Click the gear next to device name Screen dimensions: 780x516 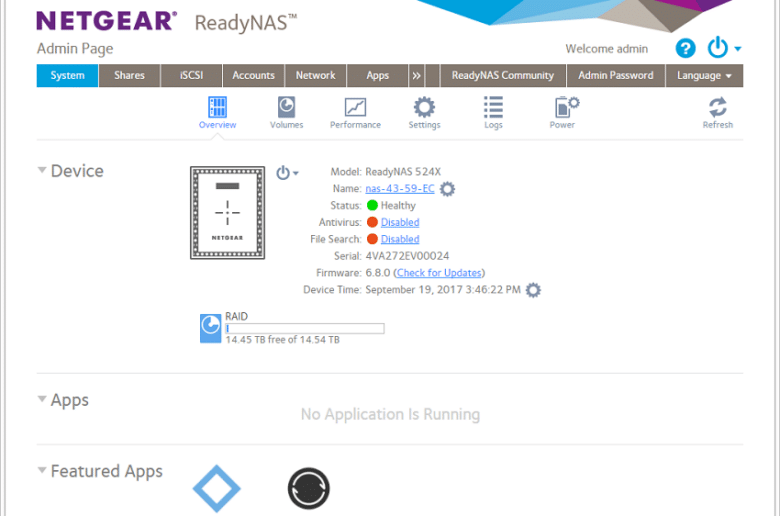click(x=447, y=189)
